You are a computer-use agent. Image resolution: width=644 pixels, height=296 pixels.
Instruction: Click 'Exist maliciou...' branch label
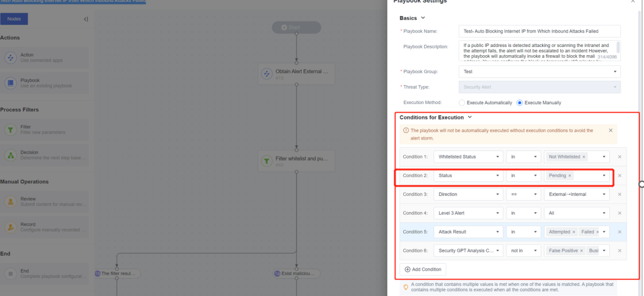(296, 273)
